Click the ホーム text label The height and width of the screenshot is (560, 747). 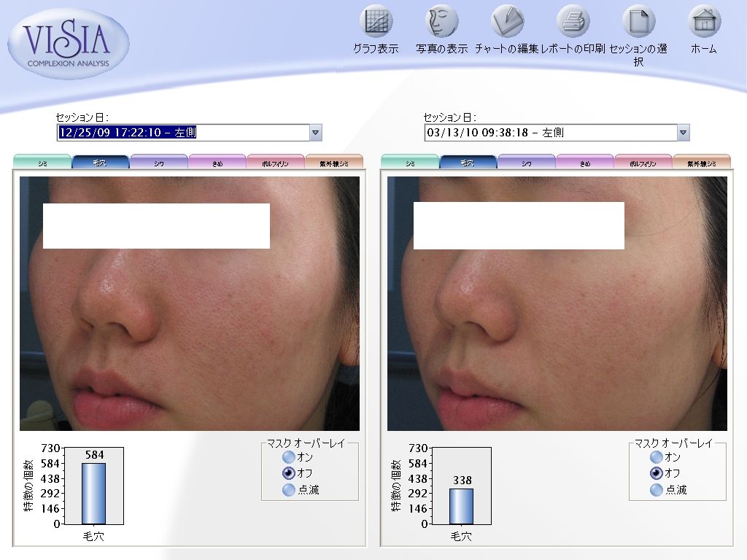704,49
